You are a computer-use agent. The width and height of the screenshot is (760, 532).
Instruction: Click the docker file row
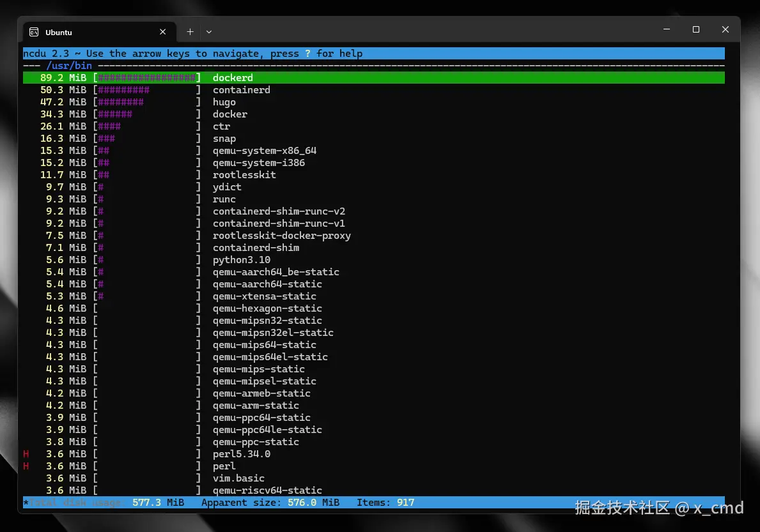coord(374,114)
